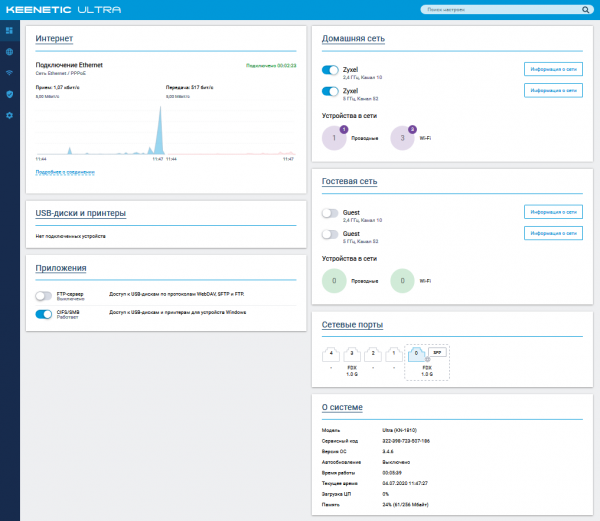600x521 pixels.
Task: Disable the Zyxel 2.4 GHz network
Action: [331, 70]
